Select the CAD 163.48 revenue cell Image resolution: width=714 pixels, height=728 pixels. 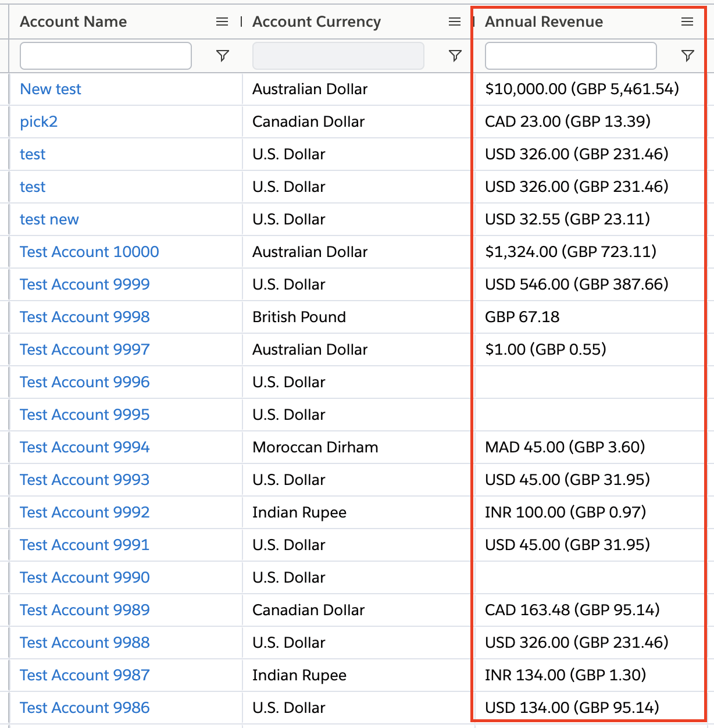coord(572,610)
